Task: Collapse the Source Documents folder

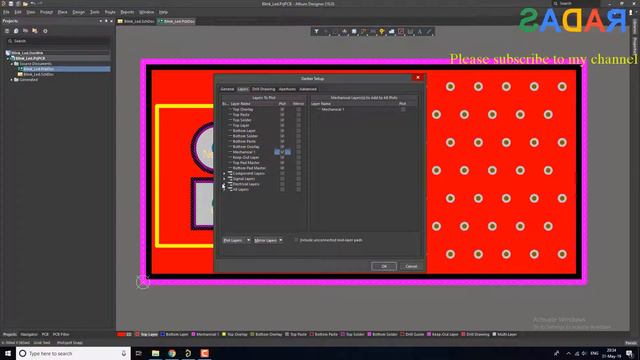Action: click(x=12, y=64)
